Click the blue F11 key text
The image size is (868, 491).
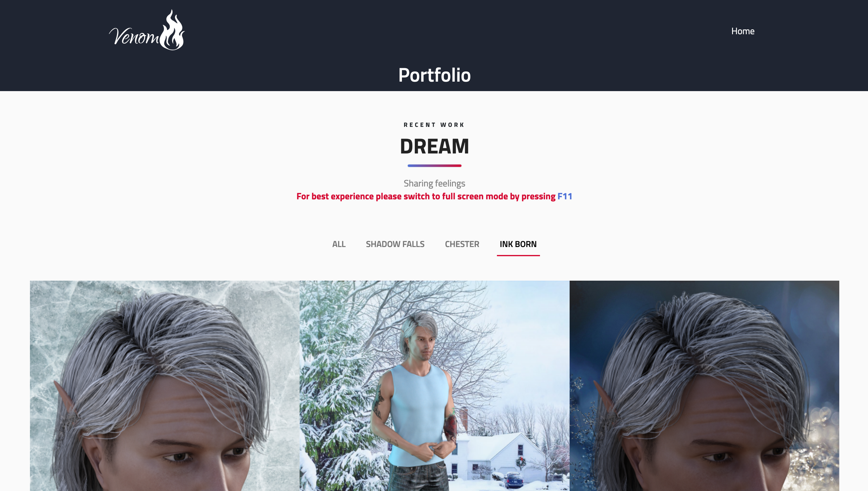point(565,196)
